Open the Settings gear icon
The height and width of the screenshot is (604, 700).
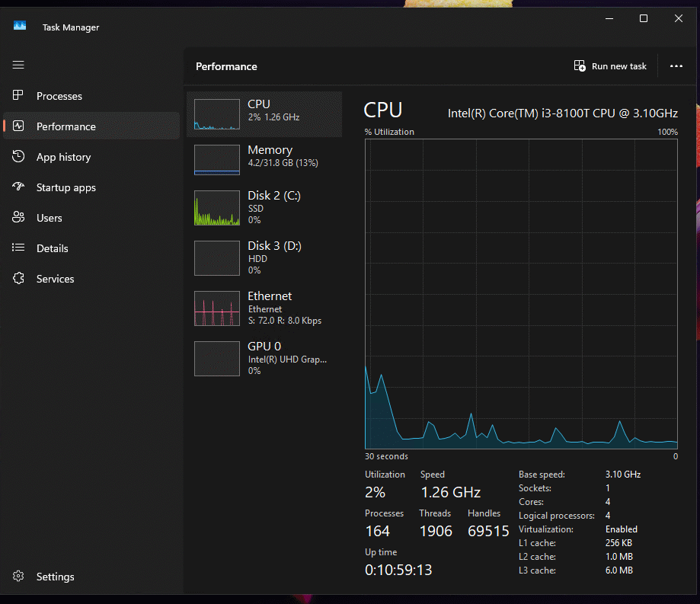click(19, 577)
